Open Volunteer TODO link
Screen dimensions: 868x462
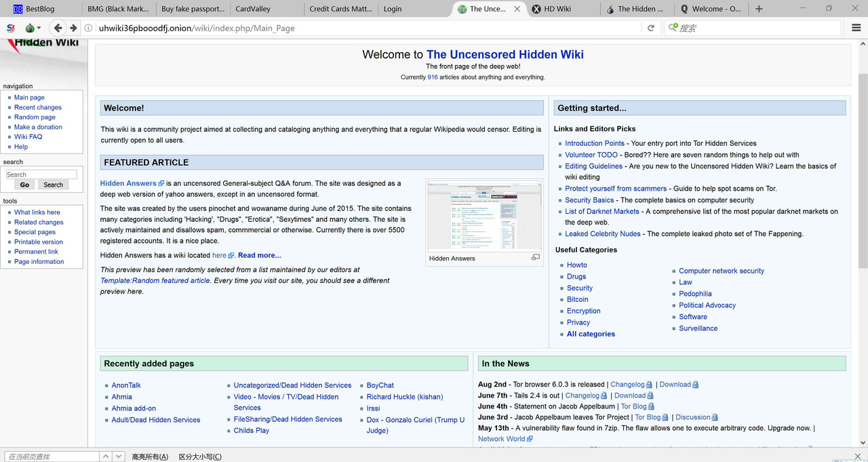pos(591,155)
